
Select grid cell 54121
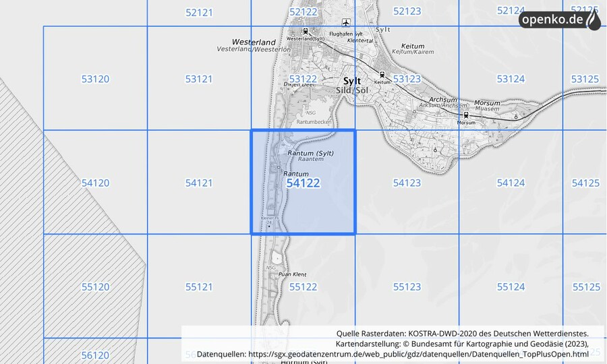tap(199, 183)
